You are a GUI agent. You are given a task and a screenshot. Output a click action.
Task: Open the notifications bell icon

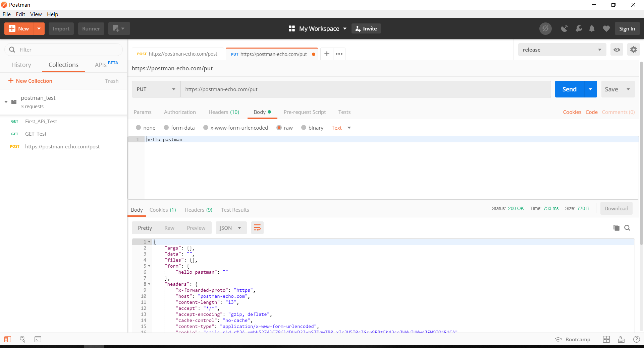click(x=592, y=29)
